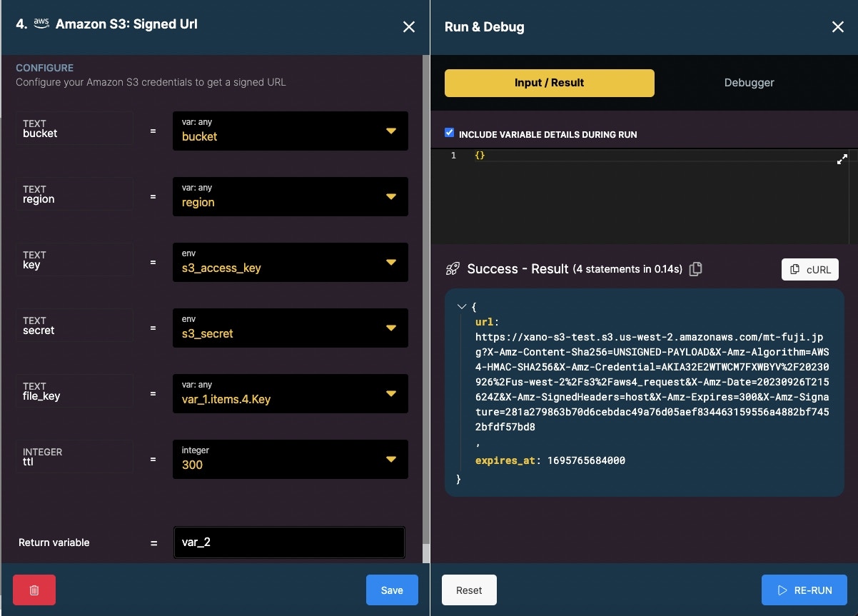Screen dimensions: 858x616
Task: Toggle Include Variable Details During Run checkbox
Action: point(449,133)
